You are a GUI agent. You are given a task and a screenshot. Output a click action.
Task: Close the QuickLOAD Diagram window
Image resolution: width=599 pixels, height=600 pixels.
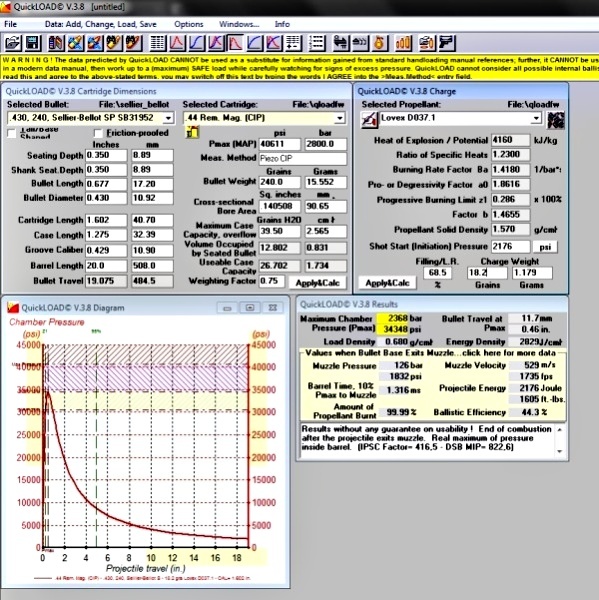point(273,308)
